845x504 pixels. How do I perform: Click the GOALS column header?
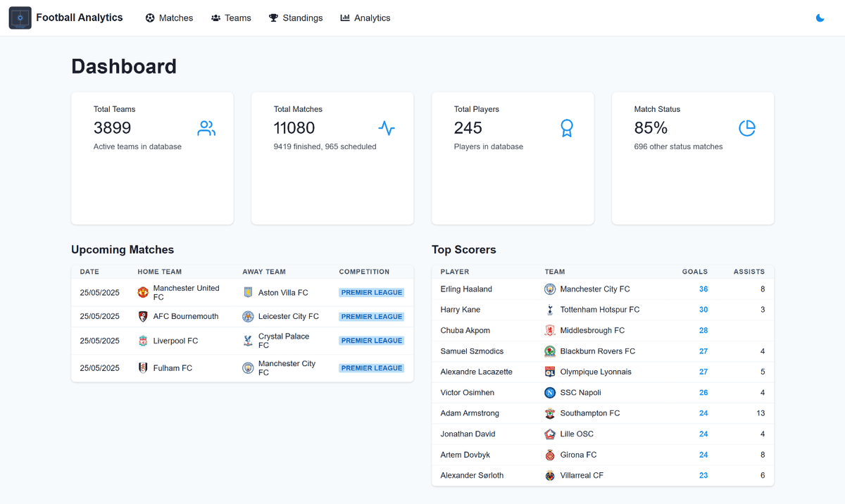point(695,272)
